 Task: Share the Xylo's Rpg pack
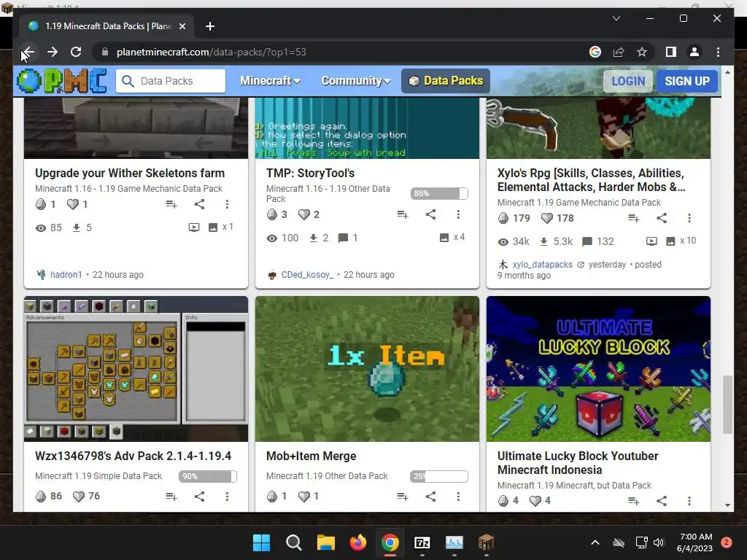(x=662, y=218)
